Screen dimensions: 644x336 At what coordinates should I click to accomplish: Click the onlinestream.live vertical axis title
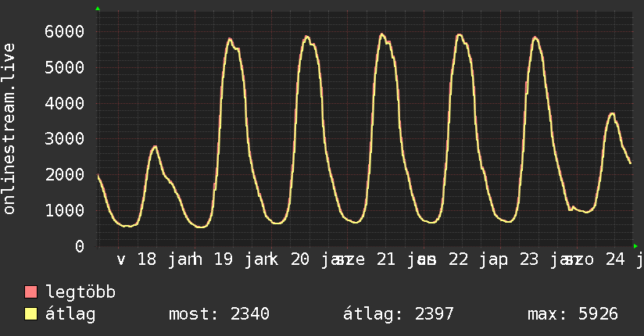[9, 129]
